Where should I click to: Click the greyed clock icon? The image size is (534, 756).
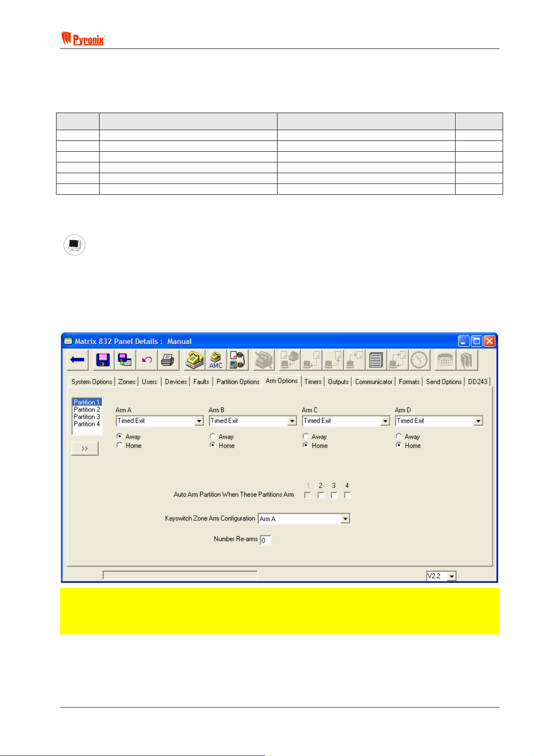point(419,360)
